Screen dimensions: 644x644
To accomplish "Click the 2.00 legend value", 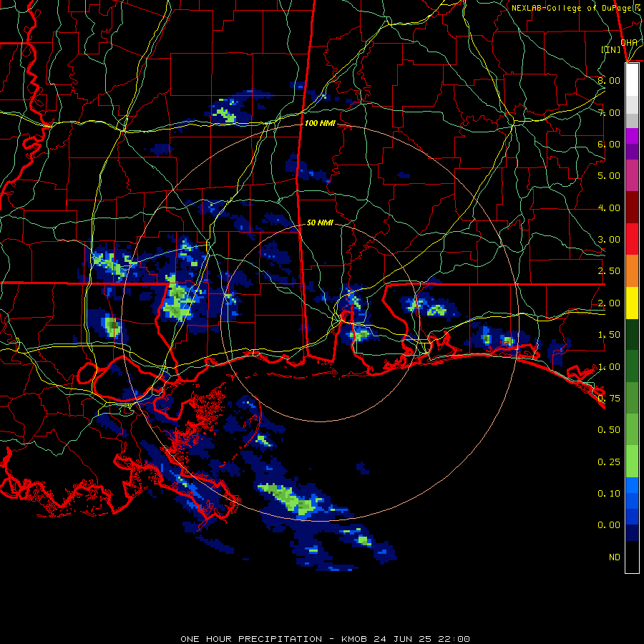I will pyautogui.click(x=609, y=303).
